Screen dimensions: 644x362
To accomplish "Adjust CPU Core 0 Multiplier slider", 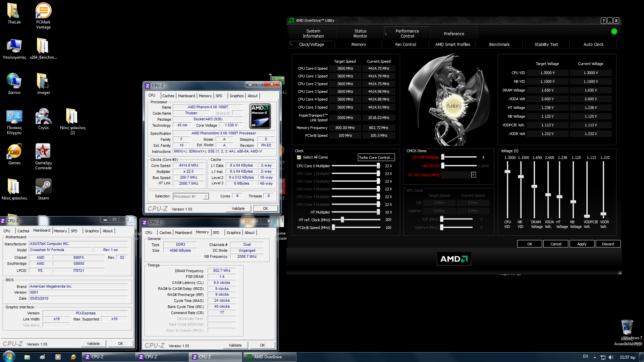I will 378,166.
